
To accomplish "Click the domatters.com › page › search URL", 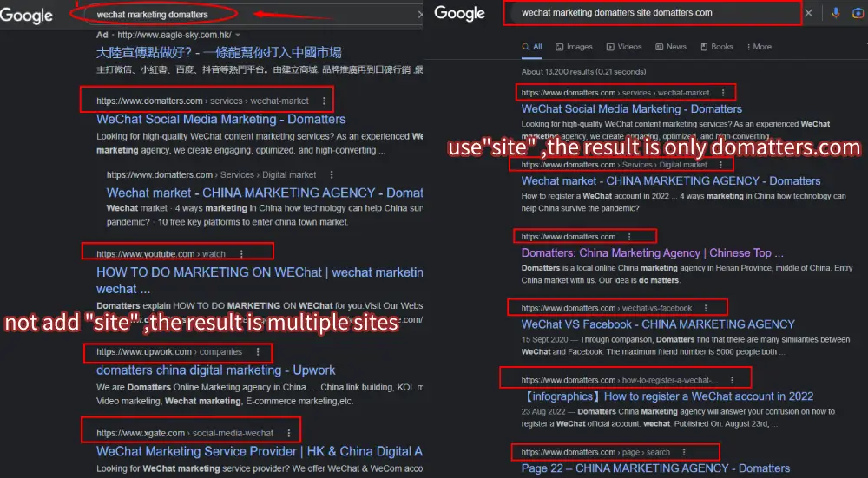I will (x=595, y=452).
